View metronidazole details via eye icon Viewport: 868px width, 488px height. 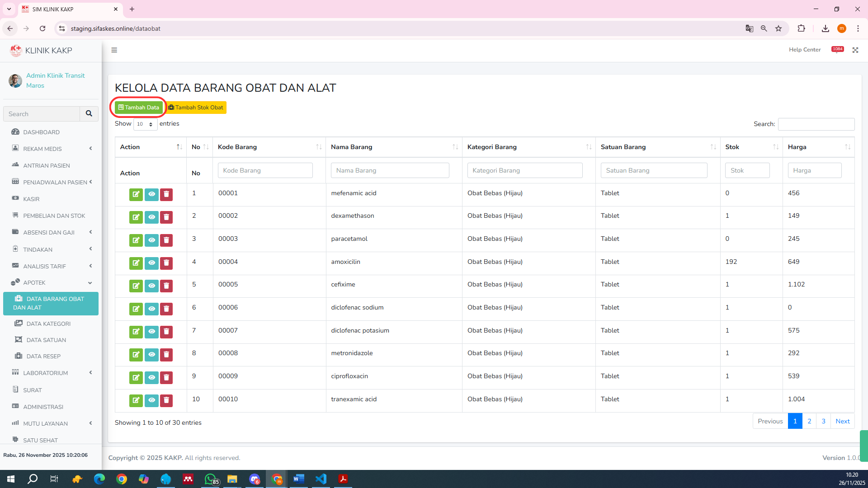click(151, 355)
